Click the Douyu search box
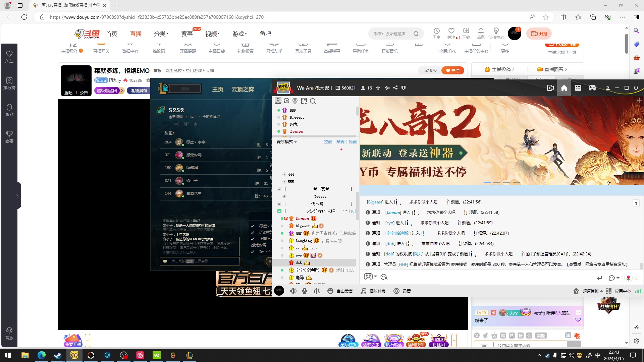644x362 pixels. point(396,34)
